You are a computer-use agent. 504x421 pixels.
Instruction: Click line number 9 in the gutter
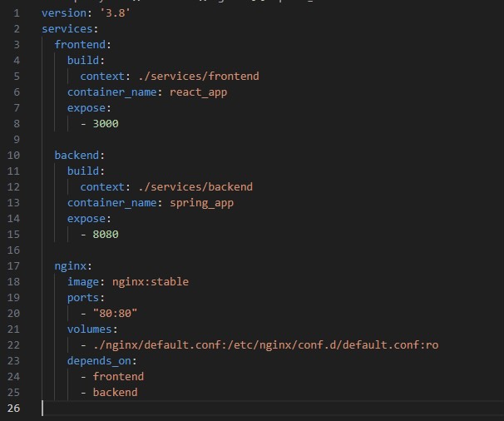click(x=17, y=140)
